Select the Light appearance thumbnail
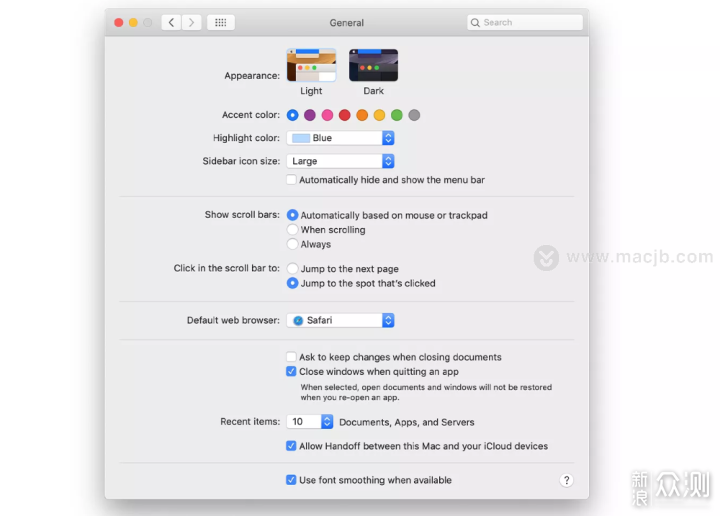Viewport: 720px width, 516px height. coord(311,65)
